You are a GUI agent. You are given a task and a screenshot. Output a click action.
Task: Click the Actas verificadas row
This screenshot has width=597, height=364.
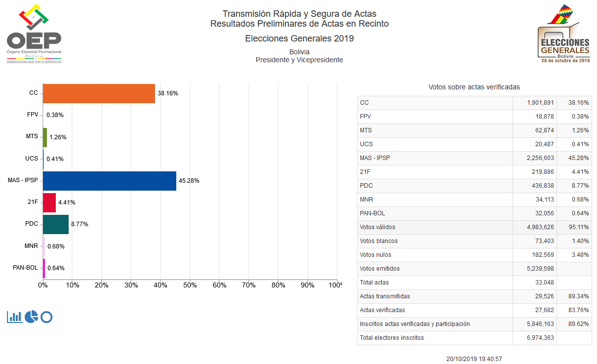pyautogui.click(x=474, y=310)
